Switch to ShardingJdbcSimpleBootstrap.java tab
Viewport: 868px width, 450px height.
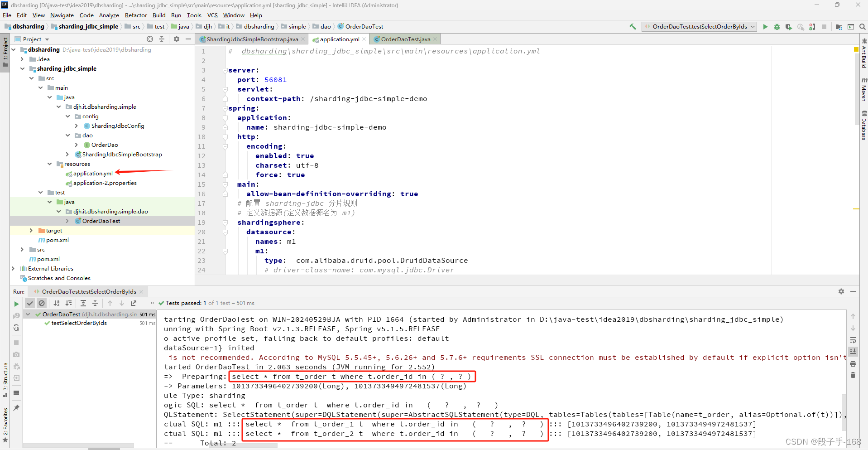click(252, 39)
